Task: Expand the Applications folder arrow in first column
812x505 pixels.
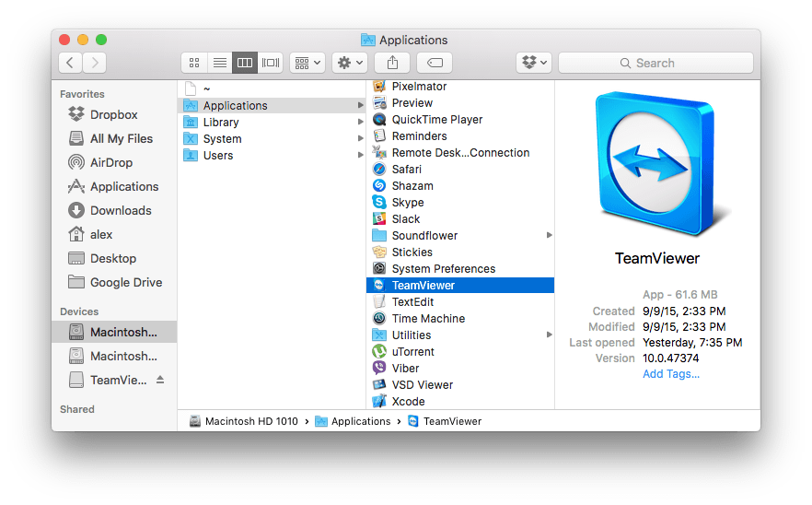Action: point(360,105)
